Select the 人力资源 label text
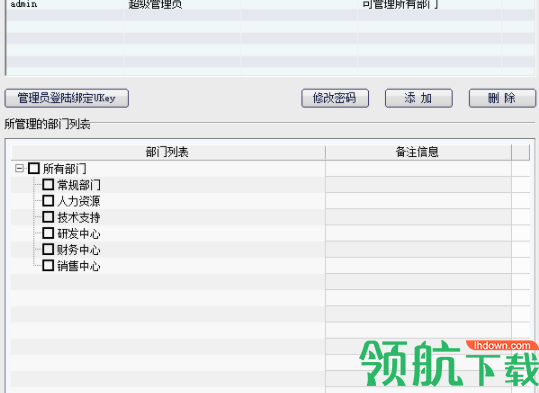 [79, 201]
